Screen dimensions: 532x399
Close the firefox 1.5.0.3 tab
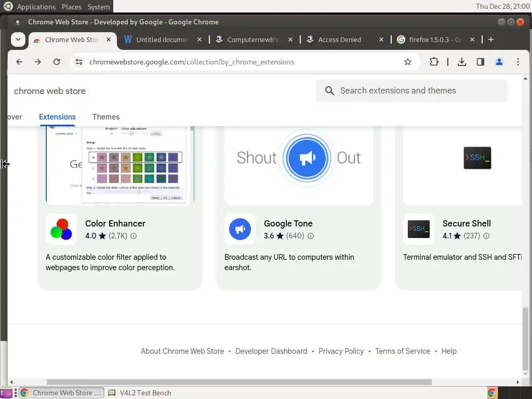(x=472, y=39)
